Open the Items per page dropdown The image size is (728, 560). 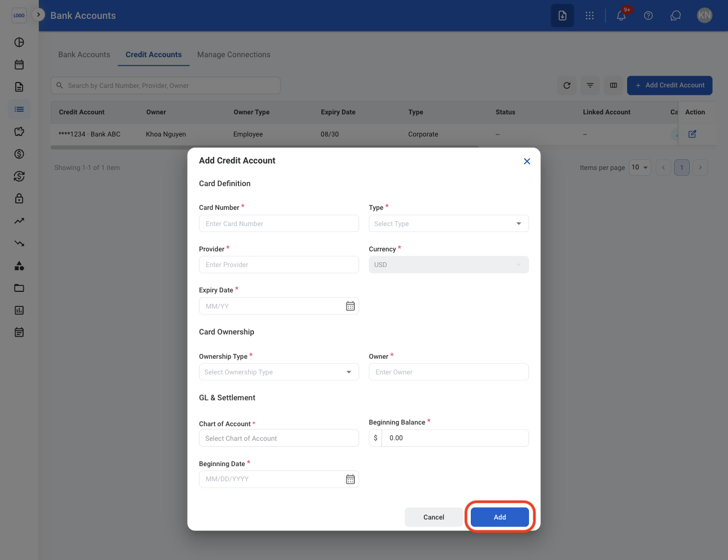click(640, 167)
